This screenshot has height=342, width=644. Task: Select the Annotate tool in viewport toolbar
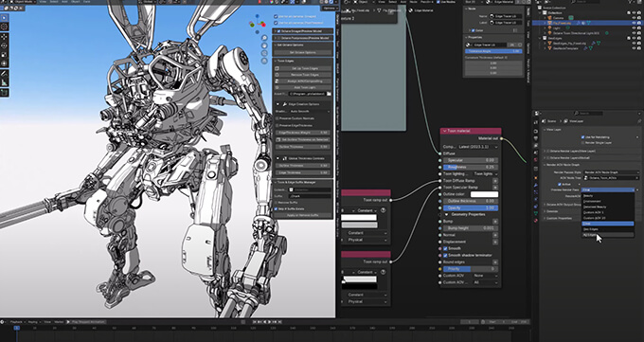click(x=4, y=74)
